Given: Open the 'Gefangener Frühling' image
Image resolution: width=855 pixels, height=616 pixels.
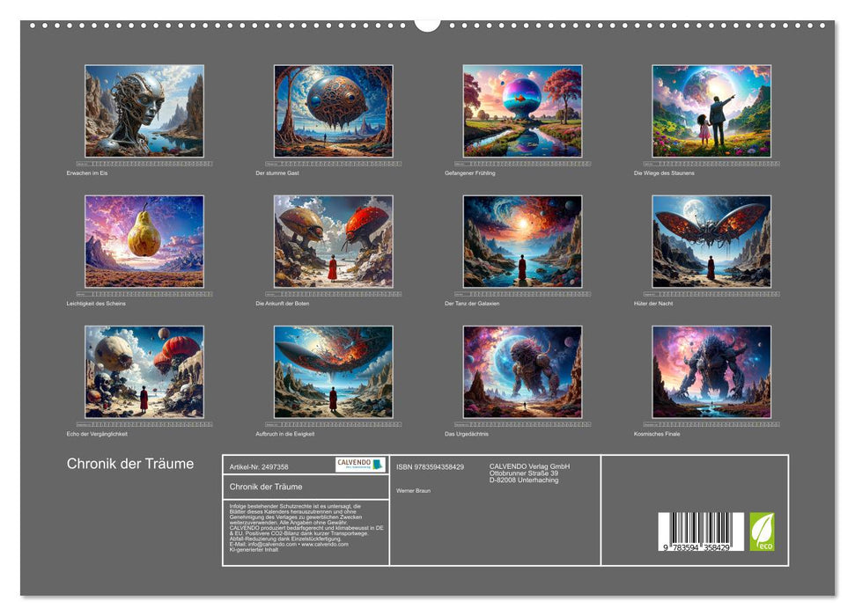Looking at the screenshot, I should [522, 111].
